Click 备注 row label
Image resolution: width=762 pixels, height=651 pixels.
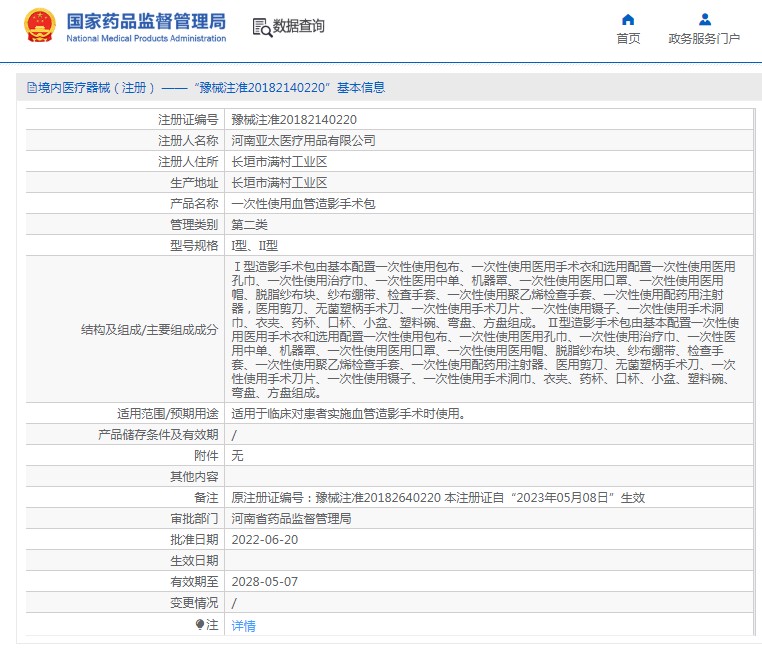[x=206, y=497]
